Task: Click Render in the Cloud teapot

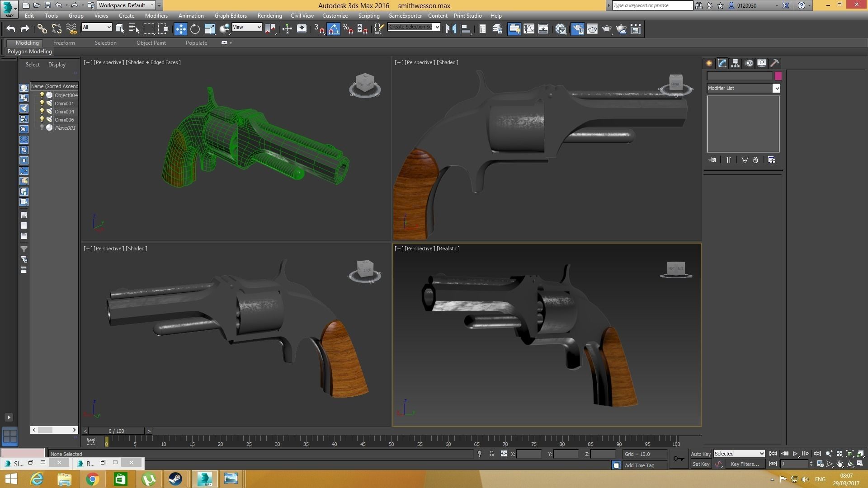Action: tap(622, 29)
